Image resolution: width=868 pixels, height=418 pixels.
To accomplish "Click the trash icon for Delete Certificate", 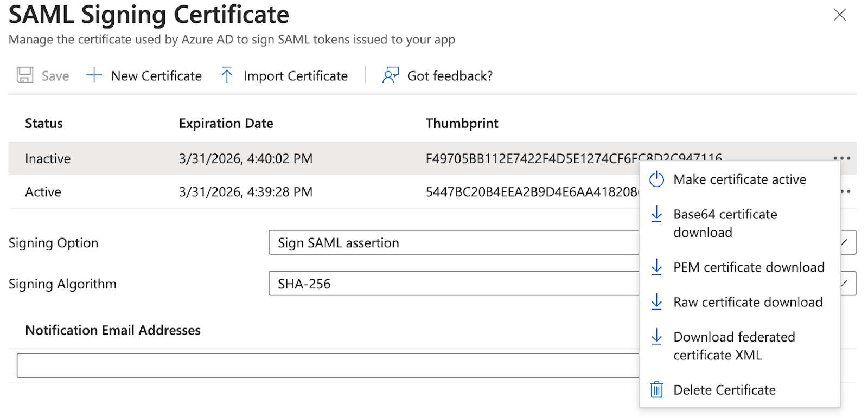I will (656, 390).
